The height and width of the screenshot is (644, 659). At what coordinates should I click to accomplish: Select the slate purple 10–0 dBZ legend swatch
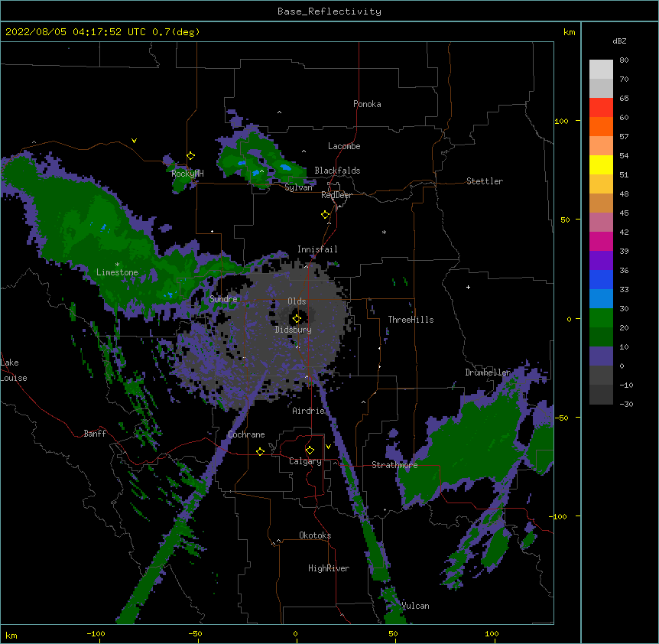(x=601, y=356)
